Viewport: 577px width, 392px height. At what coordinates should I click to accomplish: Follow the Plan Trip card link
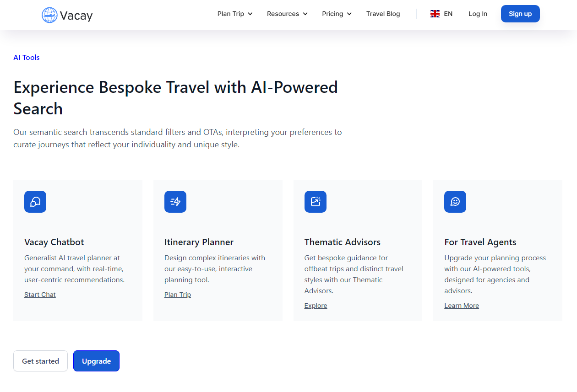click(x=178, y=295)
